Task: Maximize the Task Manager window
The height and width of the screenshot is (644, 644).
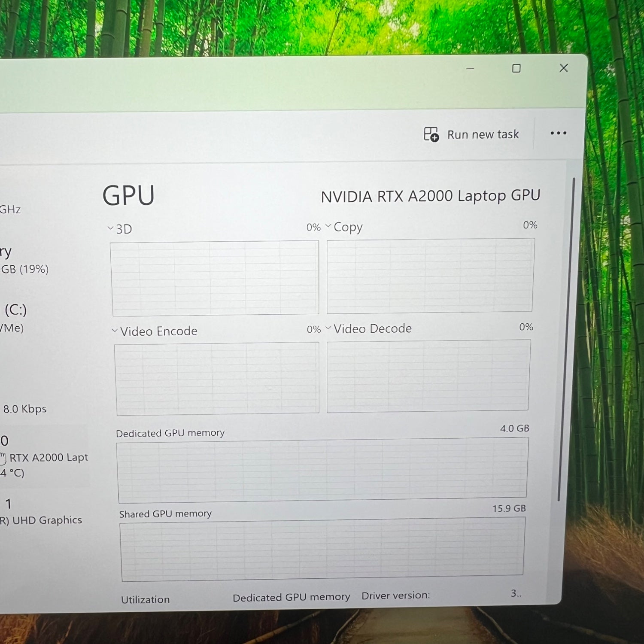Action: [x=516, y=69]
